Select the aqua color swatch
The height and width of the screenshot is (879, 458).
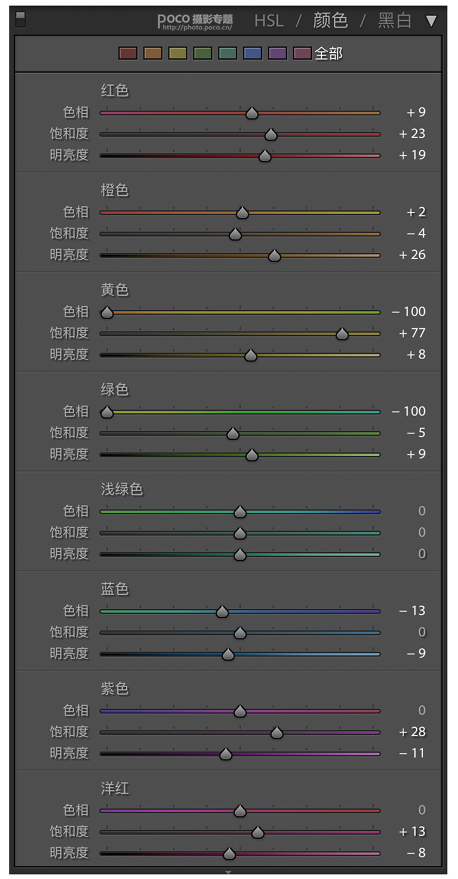tap(228, 53)
